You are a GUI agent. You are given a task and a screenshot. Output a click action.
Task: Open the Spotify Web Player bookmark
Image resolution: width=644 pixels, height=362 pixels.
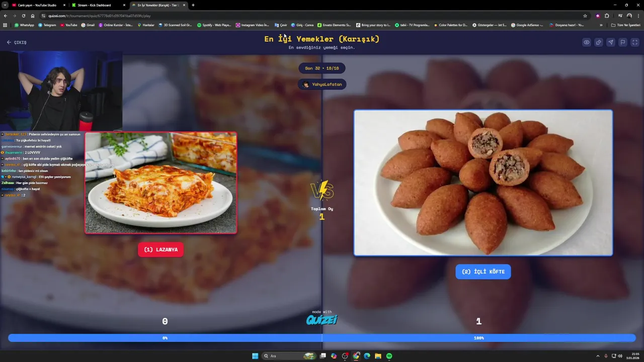214,25
